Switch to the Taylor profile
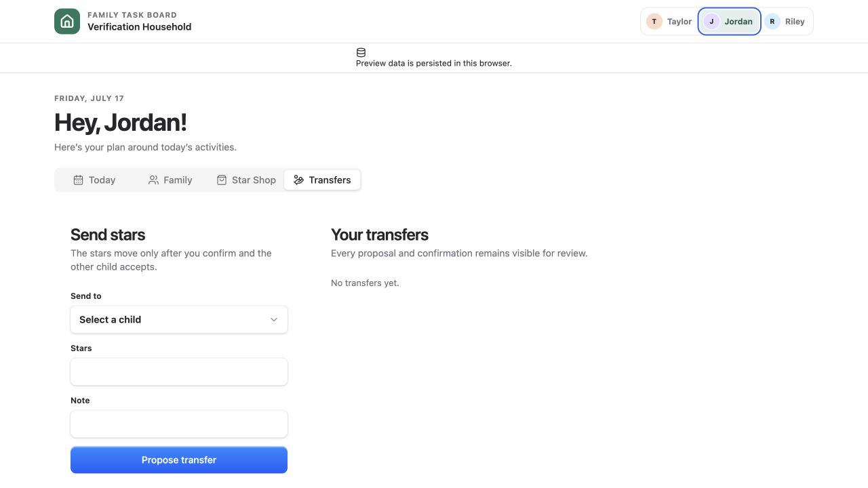This screenshot has height=488, width=868. pyautogui.click(x=669, y=21)
